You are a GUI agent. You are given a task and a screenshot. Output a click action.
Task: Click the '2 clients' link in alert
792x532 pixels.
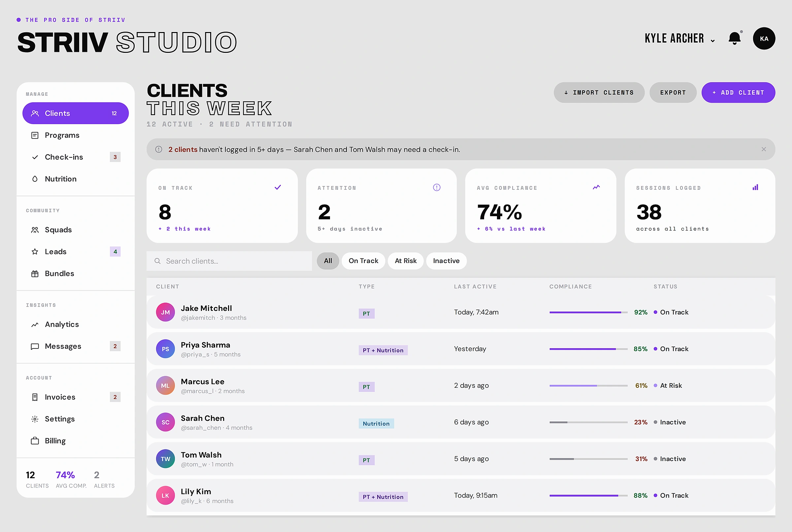click(183, 149)
